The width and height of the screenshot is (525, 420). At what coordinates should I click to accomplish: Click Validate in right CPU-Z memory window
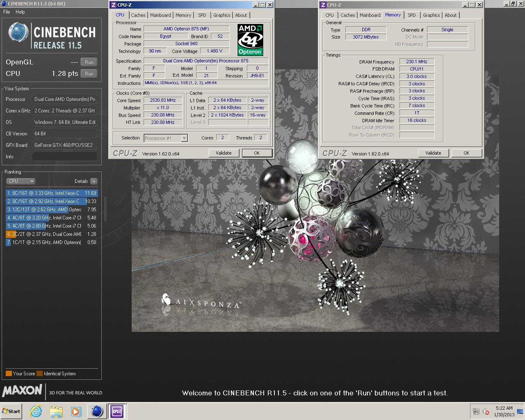coord(433,153)
